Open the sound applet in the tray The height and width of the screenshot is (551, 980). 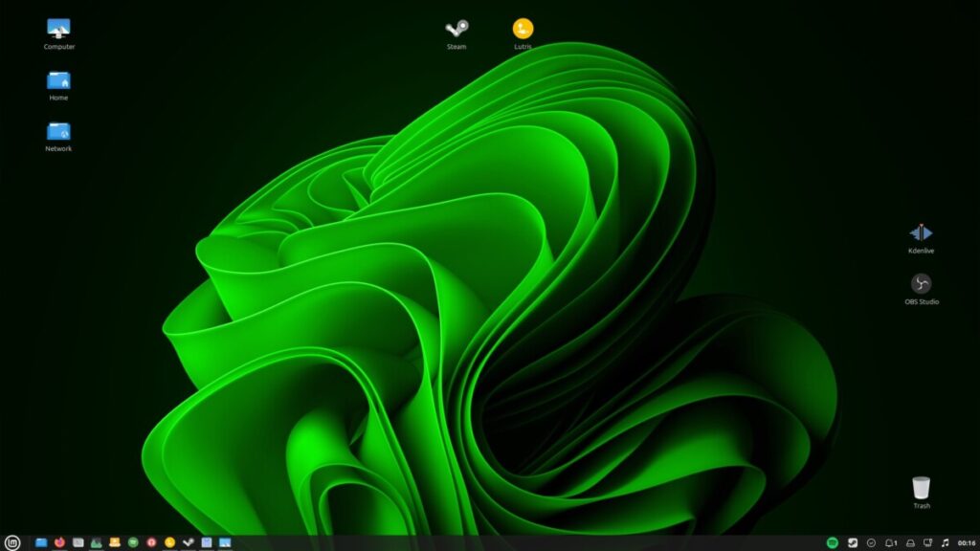946,540
